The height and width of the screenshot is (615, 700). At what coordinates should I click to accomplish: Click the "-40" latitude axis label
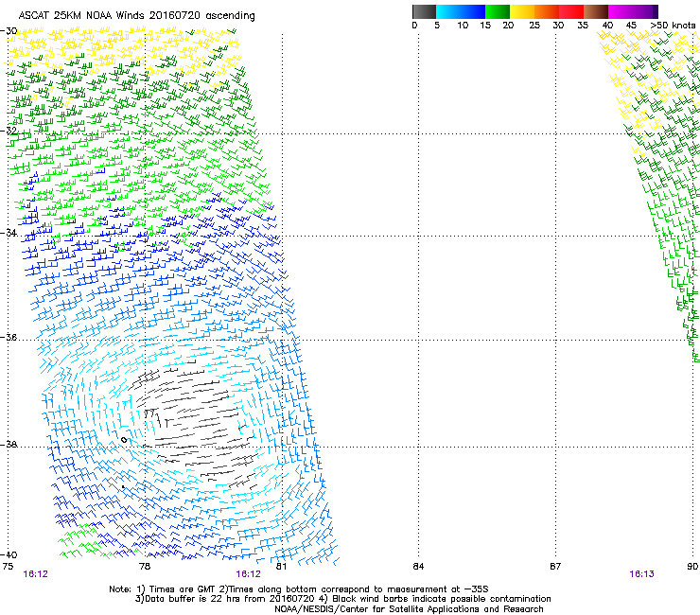9,554
